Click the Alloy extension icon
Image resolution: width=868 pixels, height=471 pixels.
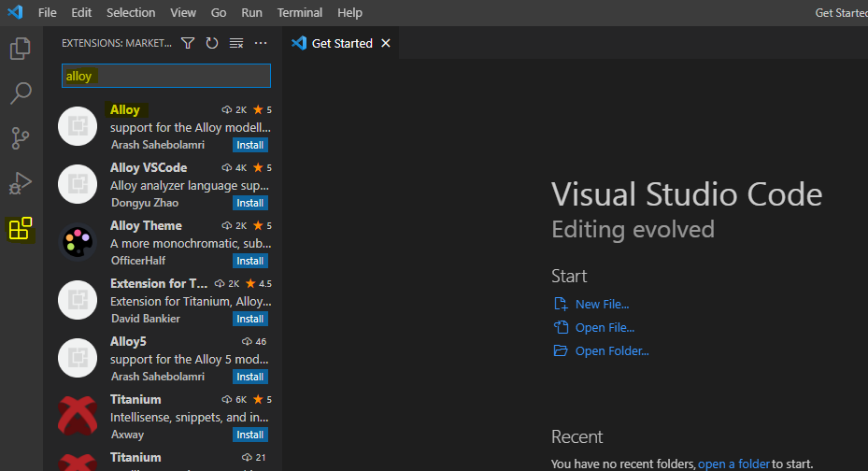(x=78, y=126)
